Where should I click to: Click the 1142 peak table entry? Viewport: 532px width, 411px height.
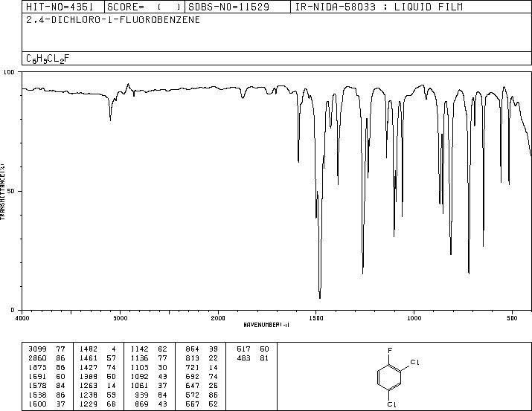point(149,349)
